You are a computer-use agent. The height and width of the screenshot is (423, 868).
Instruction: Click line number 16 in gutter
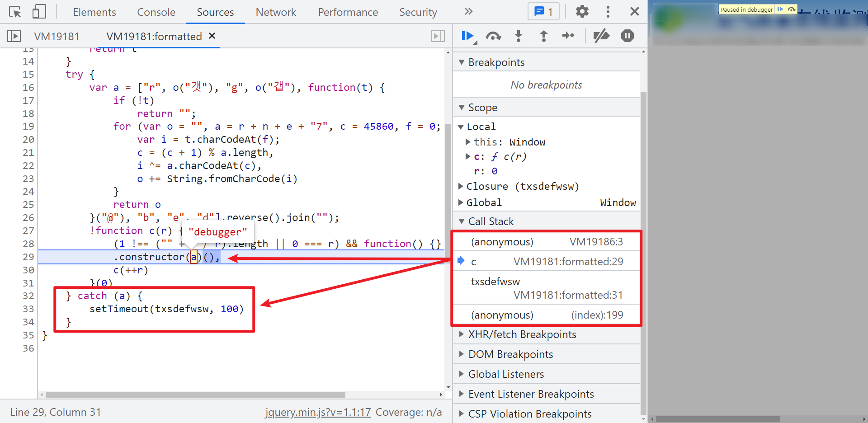[x=28, y=87]
